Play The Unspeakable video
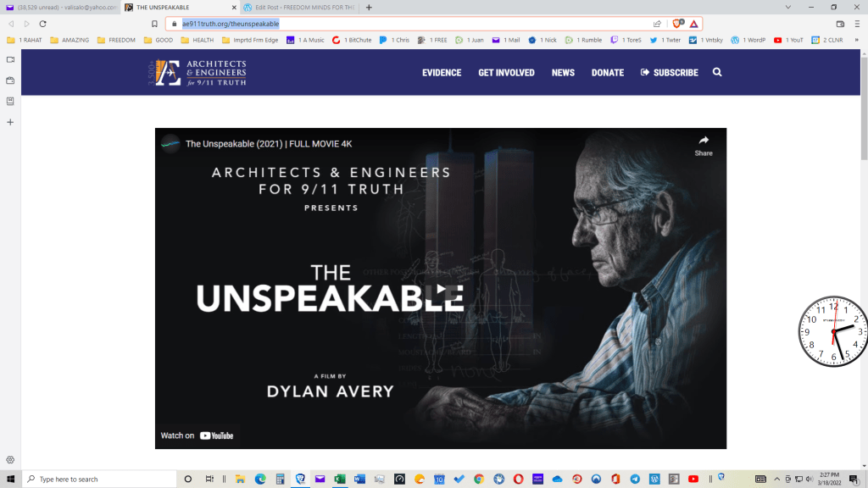The height and width of the screenshot is (488, 868). [440, 290]
